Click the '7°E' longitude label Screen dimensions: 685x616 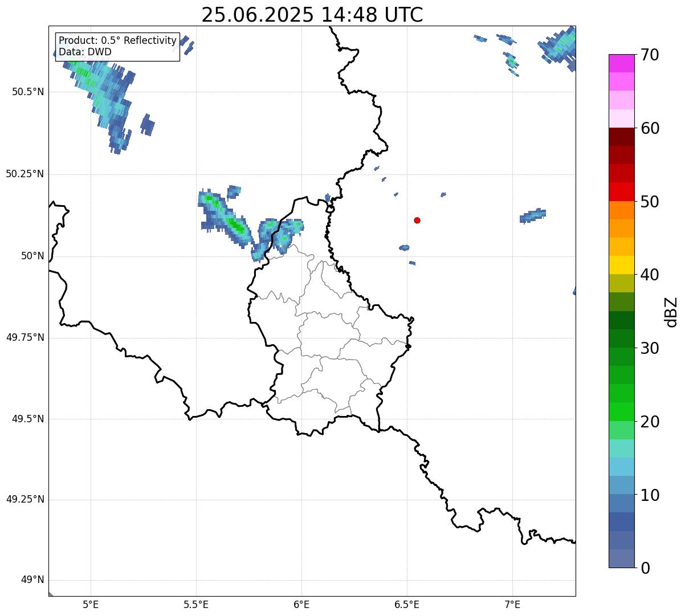click(512, 604)
